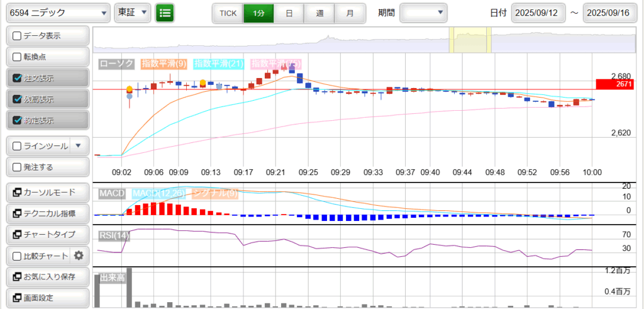This screenshot has width=644, height=309.
Task: Open カーソルモード popup button
Action: pos(48,193)
